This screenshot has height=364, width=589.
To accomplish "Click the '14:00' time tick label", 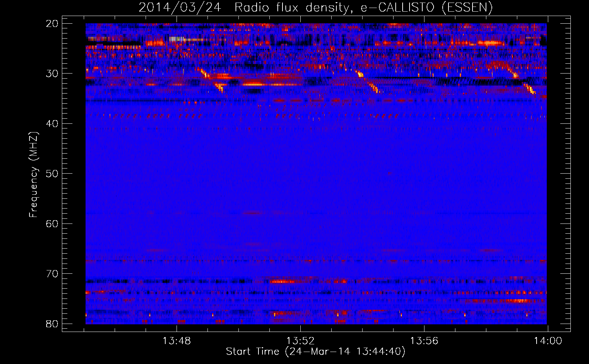I will tap(548, 341).
